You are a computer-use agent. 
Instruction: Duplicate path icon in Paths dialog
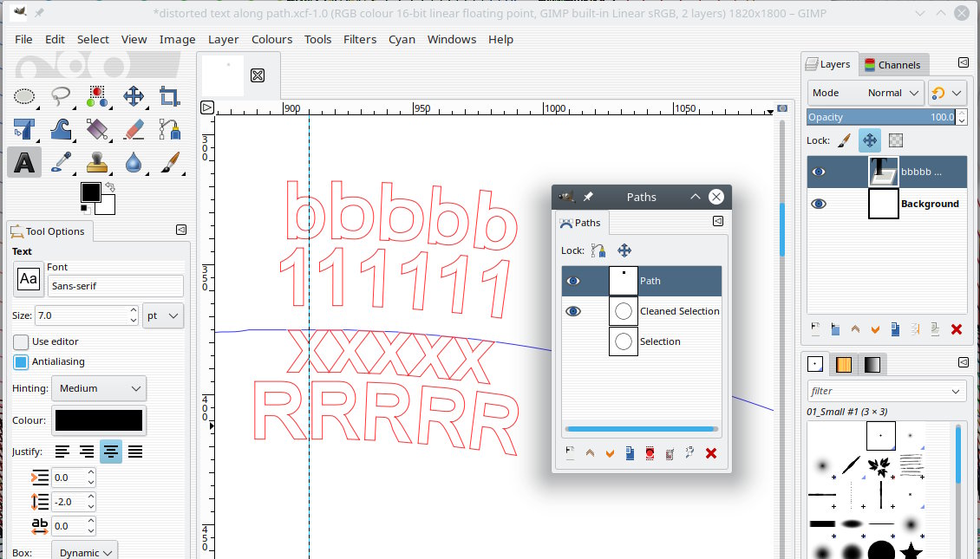630,453
